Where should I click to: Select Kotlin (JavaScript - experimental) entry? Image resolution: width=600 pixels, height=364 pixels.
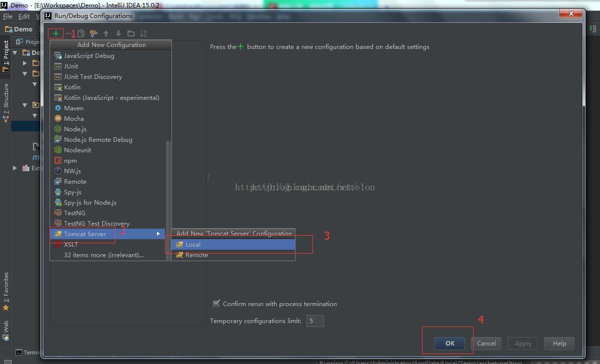(110, 97)
